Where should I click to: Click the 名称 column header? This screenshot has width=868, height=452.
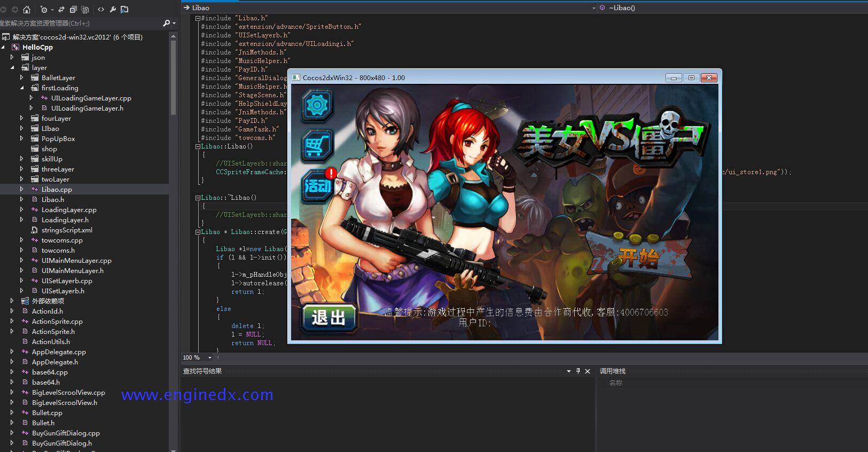[616, 383]
